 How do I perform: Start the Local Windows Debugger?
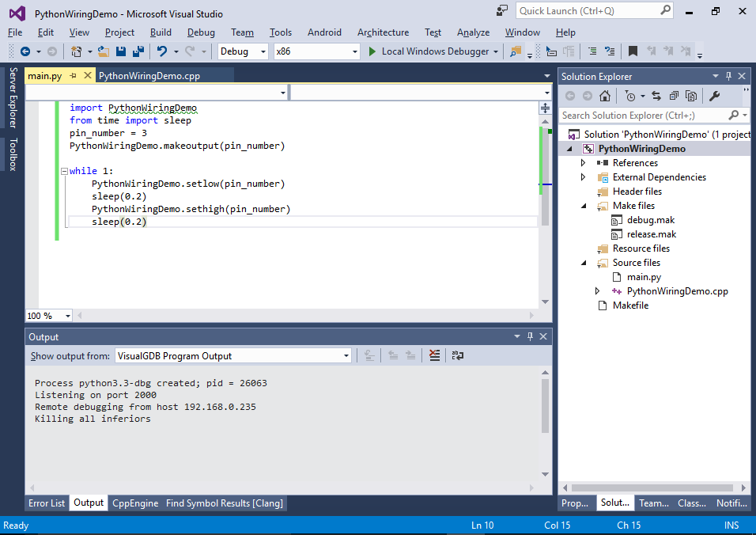point(427,51)
